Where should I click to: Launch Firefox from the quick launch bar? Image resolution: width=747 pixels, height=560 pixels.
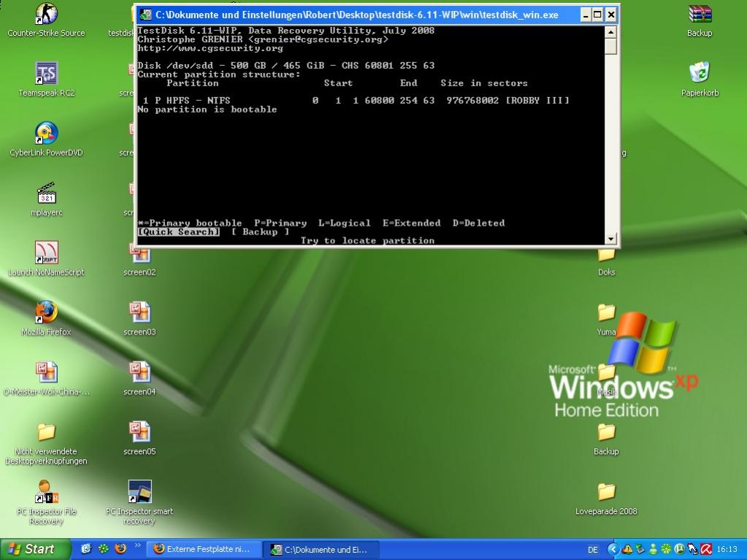[x=120, y=548]
